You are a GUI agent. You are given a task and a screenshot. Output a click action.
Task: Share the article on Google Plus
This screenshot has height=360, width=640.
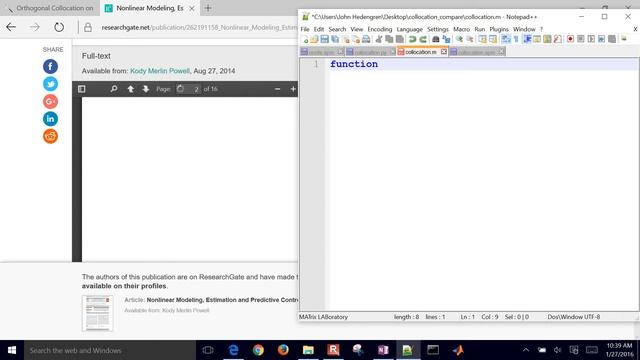click(50, 102)
